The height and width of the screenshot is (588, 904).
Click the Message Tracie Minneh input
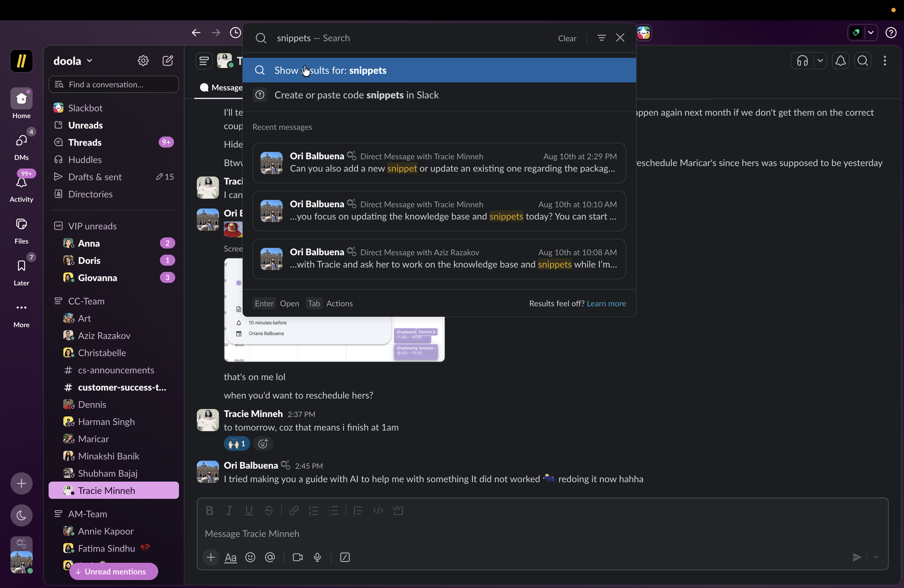click(x=542, y=534)
